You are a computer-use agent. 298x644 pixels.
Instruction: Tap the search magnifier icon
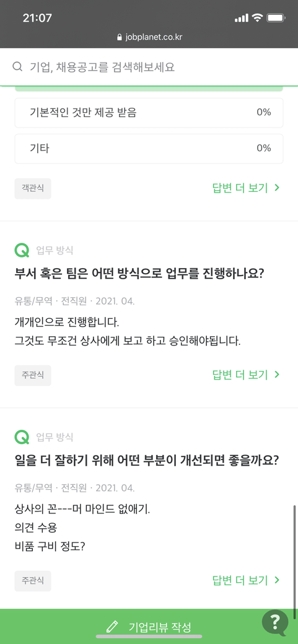17,67
